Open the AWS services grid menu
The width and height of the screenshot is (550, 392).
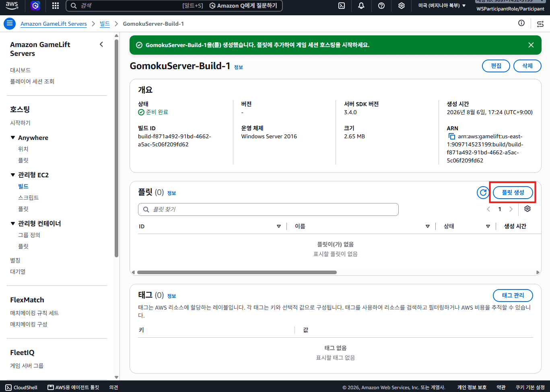(56, 6)
